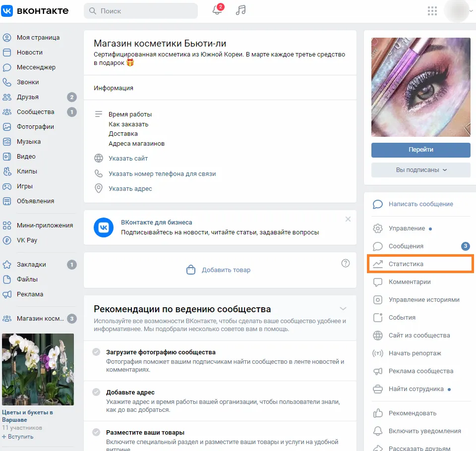
Task: Click the Музыка sidebar icon
Action: pos(7,142)
